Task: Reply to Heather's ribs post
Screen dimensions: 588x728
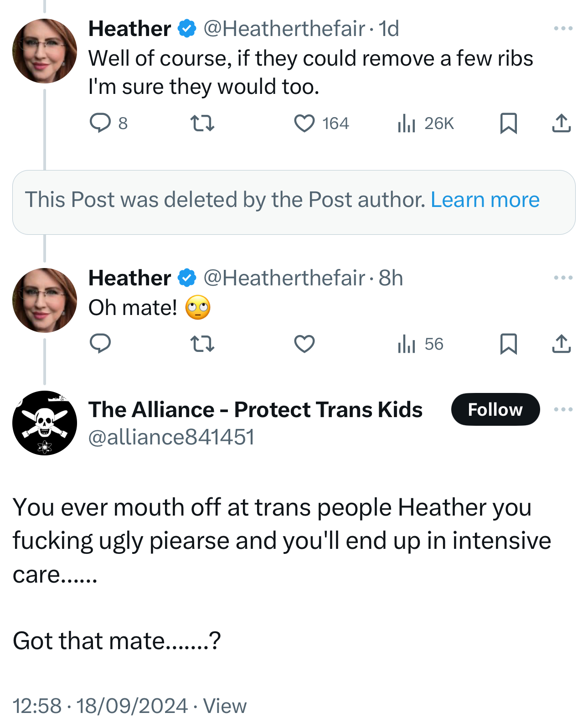Action: tap(100, 123)
